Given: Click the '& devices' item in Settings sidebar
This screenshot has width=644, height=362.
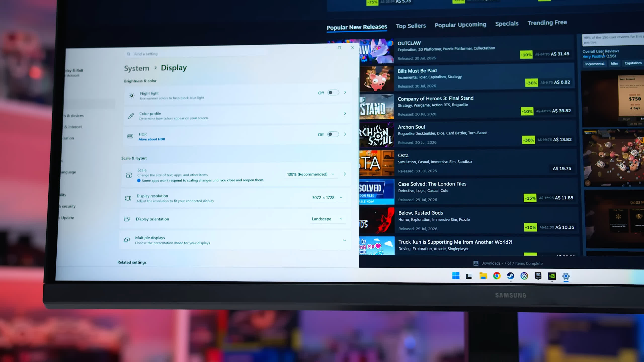Looking at the screenshot, I should tap(73, 116).
